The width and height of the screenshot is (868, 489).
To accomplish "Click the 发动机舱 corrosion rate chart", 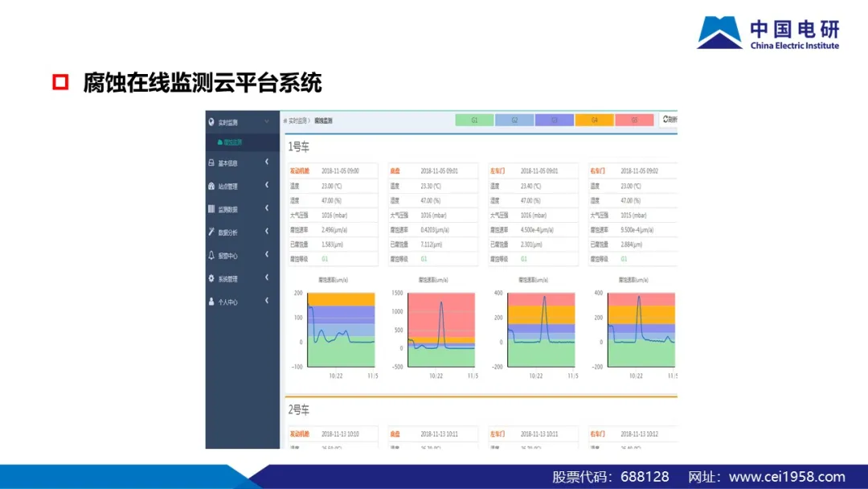I will click(x=332, y=328).
